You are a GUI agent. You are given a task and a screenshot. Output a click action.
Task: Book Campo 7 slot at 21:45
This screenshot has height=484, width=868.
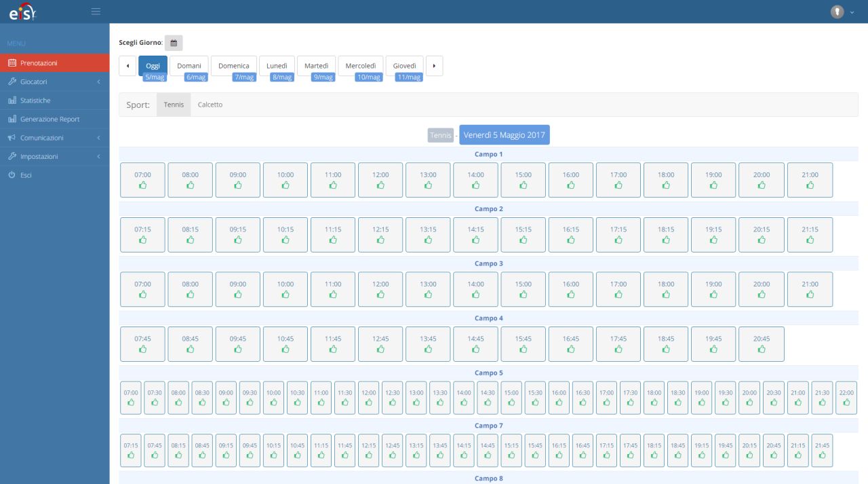point(822,451)
